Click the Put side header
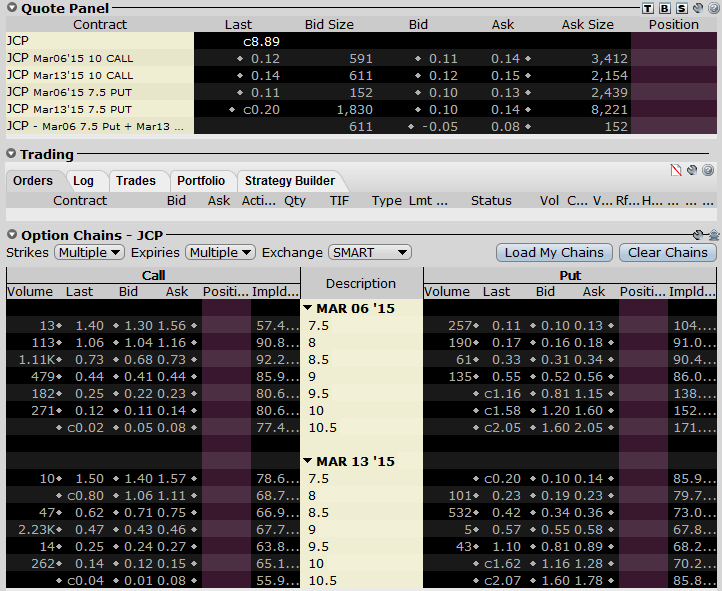Viewport: 722px width, 591px height. pos(570,275)
